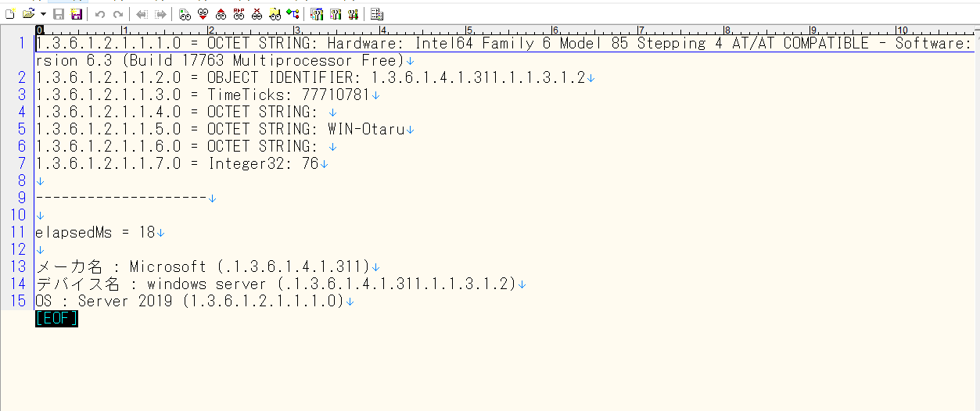Image resolution: width=980 pixels, height=411 pixels.
Task: Redo the last undone edit
Action: point(117,14)
